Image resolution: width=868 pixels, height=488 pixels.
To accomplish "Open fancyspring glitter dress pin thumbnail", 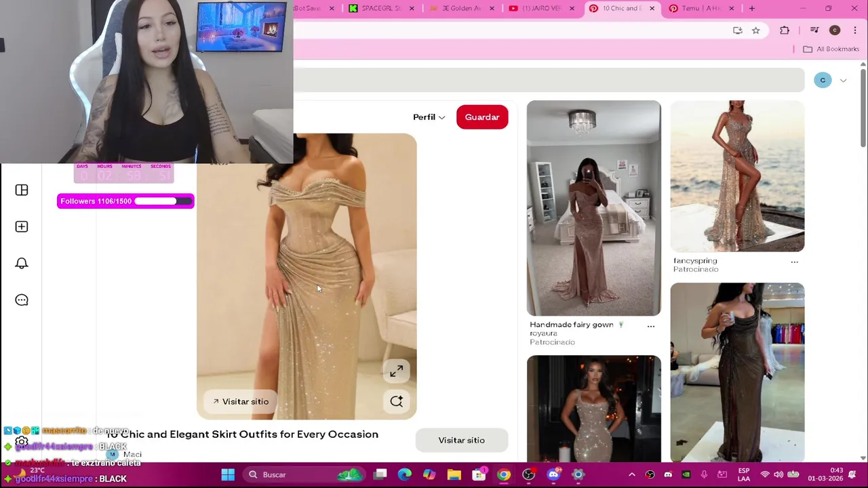I will (x=737, y=176).
